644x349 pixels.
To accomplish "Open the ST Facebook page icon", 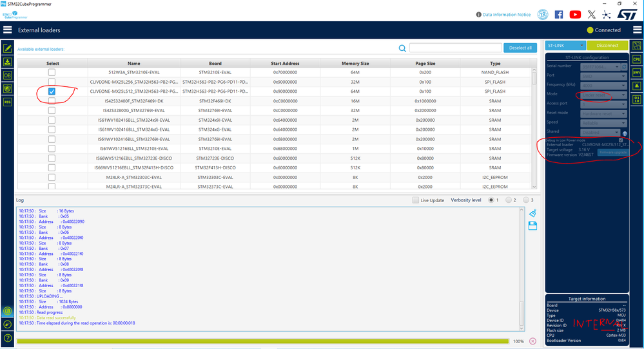I will 558,14.
